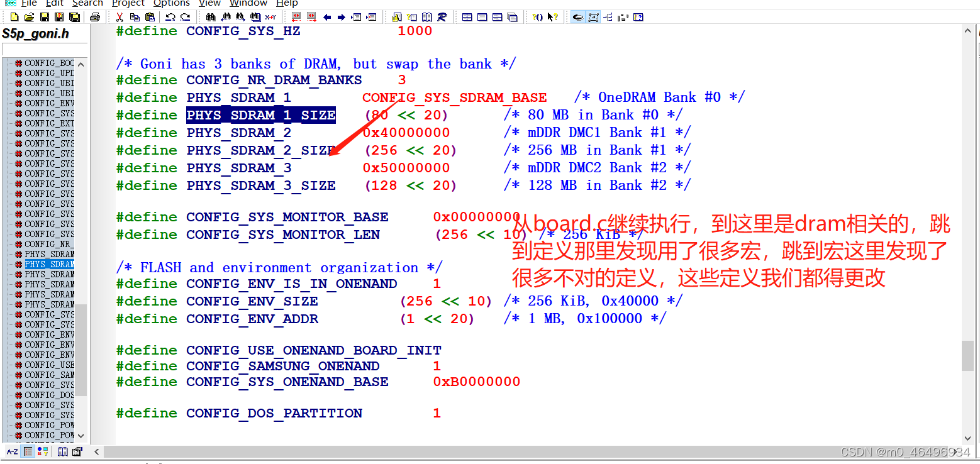The width and height of the screenshot is (980, 464).
Task: Select CONFIG_NR_ entry in symbol list
Action: coord(49,244)
